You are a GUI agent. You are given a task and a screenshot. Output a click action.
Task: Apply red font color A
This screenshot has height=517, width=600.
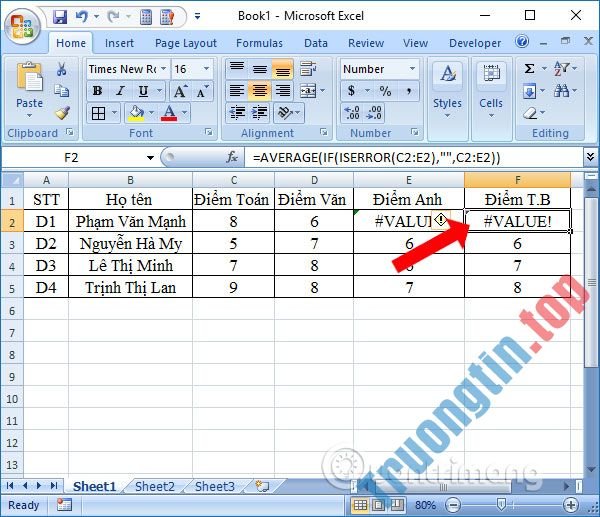click(x=169, y=113)
